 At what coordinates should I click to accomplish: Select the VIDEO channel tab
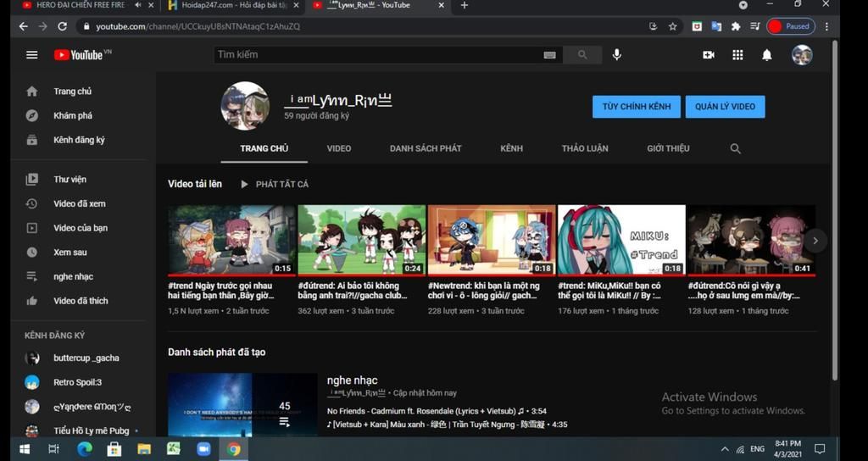(339, 148)
